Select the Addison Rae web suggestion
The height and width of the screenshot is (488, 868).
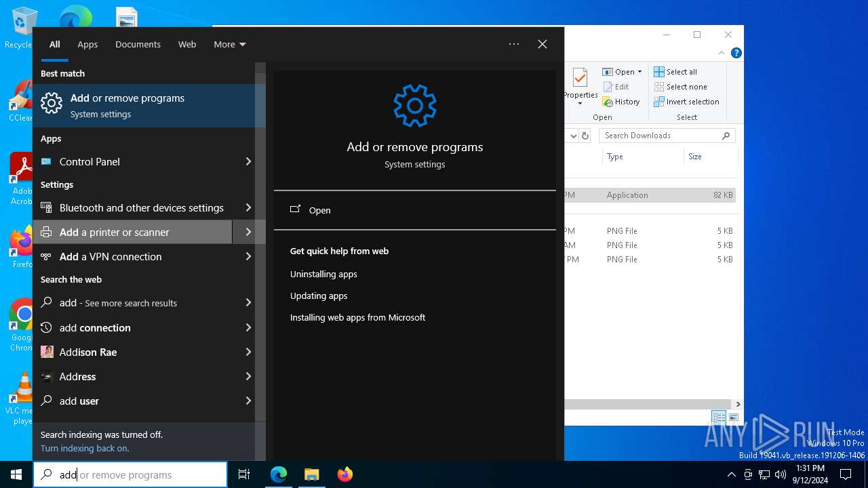tap(132, 352)
